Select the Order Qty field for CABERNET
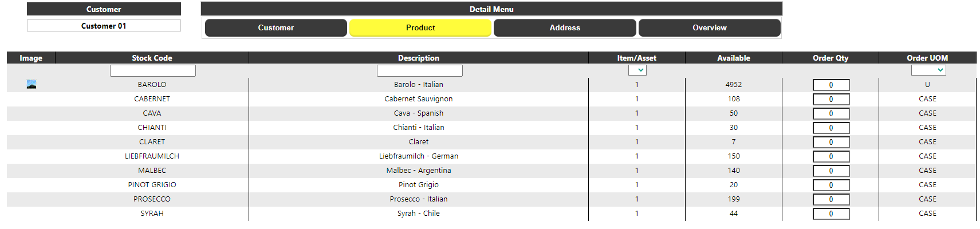Screen dimensions: 980x229 (x=831, y=99)
